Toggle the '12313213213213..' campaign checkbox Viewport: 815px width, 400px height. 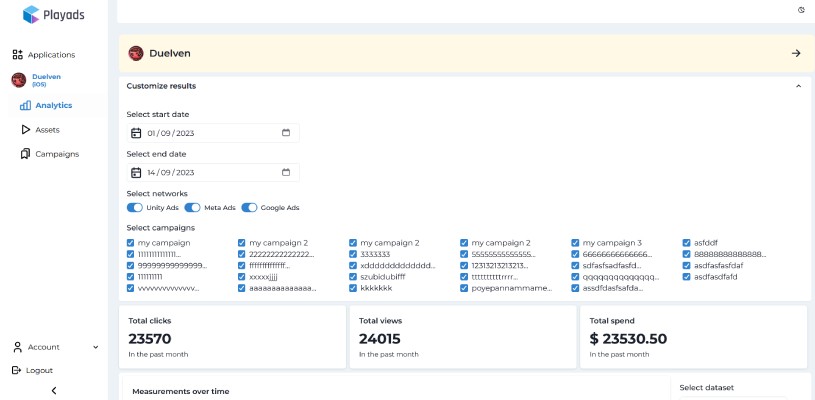pyautogui.click(x=464, y=265)
